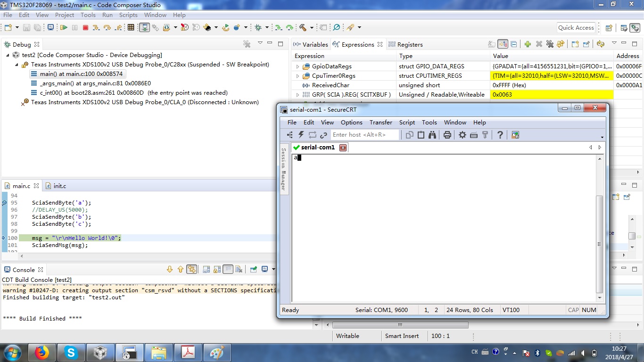Image resolution: width=644 pixels, height=362 pixels.
Task: Click the Enter host field in SecureCRT
Action: [x=365, y=135]
